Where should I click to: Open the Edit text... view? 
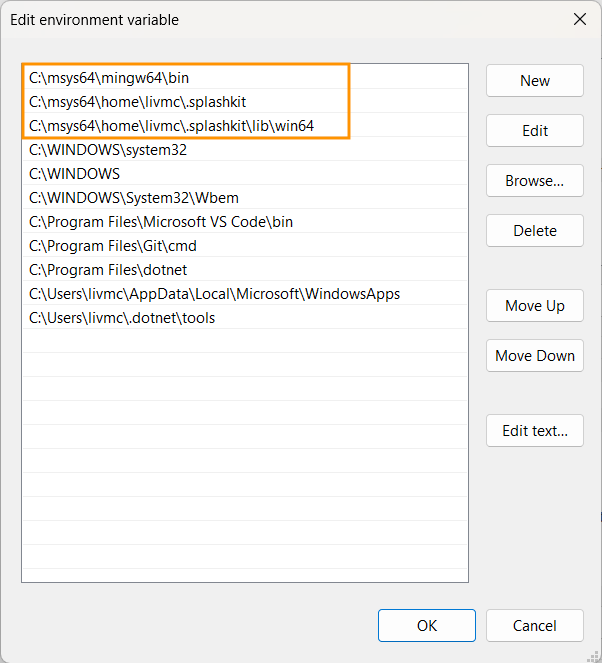pyautogui.click(x=534, y=431)
